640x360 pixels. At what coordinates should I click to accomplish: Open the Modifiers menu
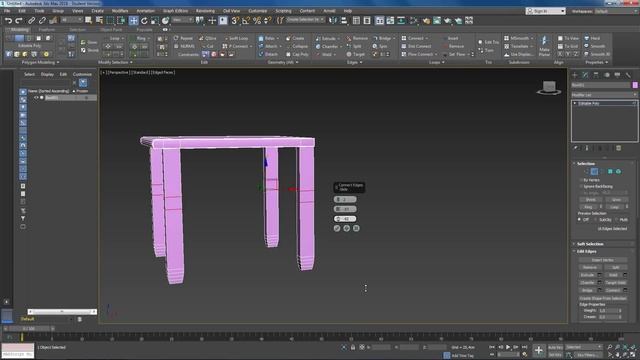point(120,11)
